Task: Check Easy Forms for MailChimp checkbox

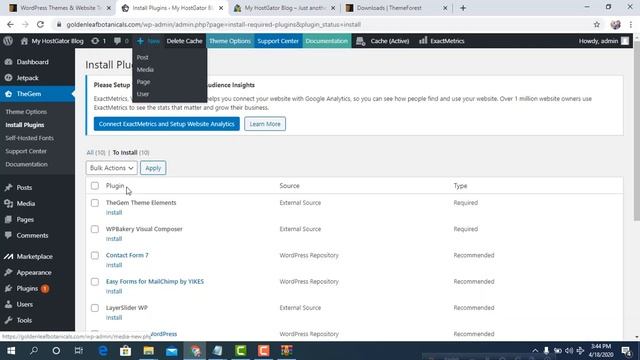Action: 95,282
